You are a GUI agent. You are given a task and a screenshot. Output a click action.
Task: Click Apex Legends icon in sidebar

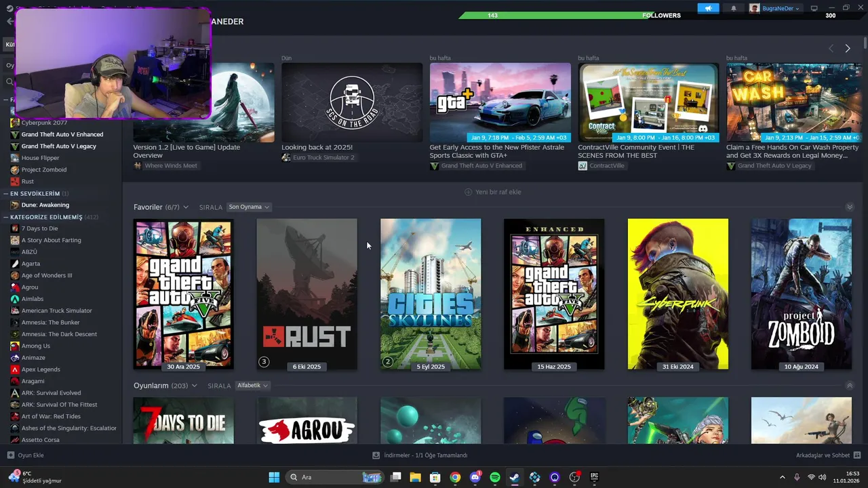tap(15, 369)
